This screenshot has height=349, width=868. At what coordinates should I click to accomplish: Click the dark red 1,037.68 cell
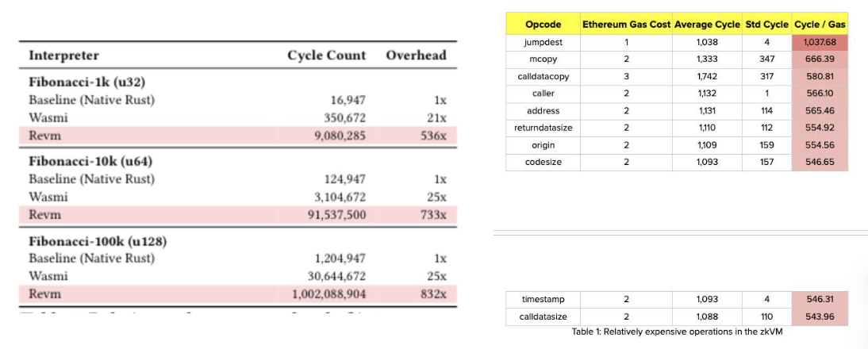point(820,41)
